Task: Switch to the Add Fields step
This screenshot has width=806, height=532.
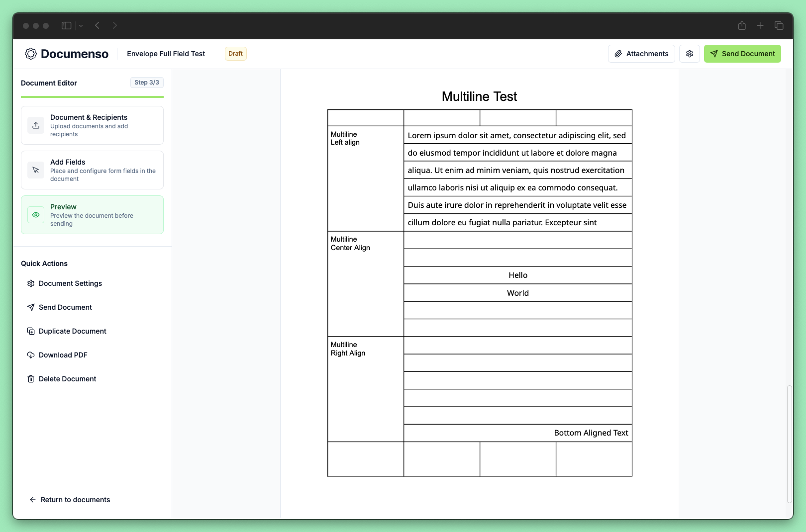Action: tap(92, 170)
